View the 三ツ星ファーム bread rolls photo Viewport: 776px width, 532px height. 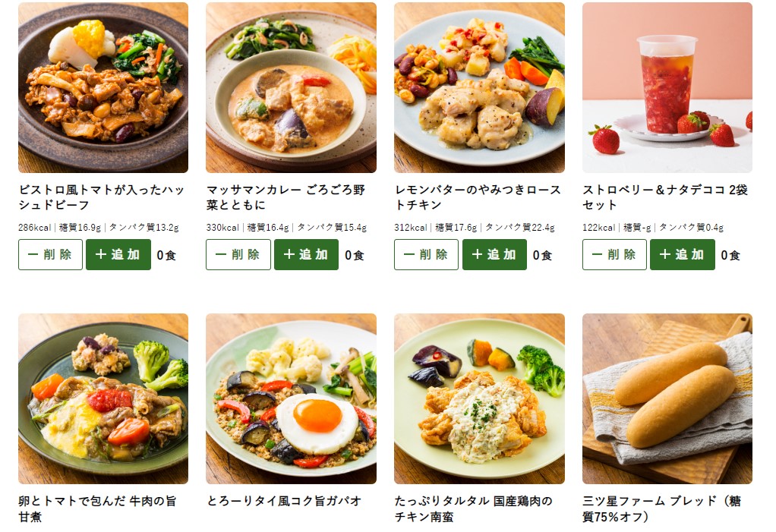tap(667, 398)
